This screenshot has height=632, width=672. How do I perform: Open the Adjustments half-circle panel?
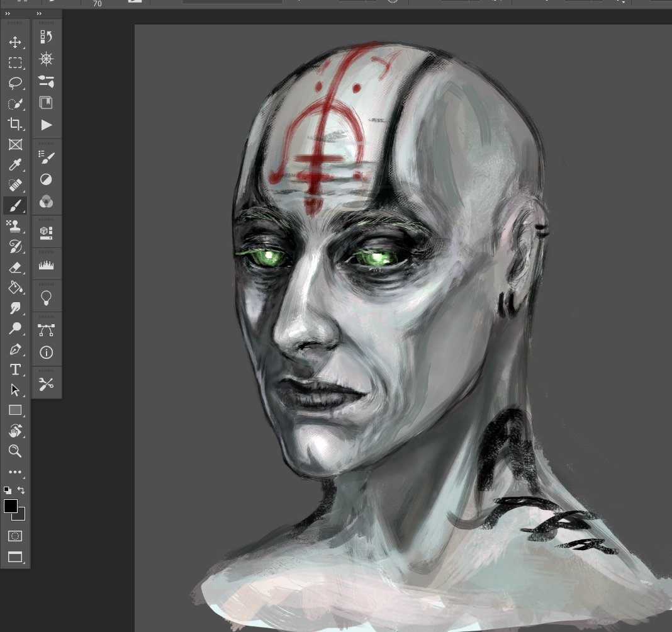(x=47, y=179)
